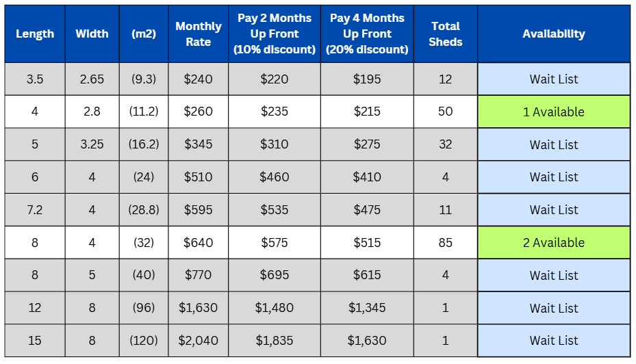This screenshot has width=636, height=364.
Task: Click Wait List for the 3.5 length shed
Action: tap(554, 79)
